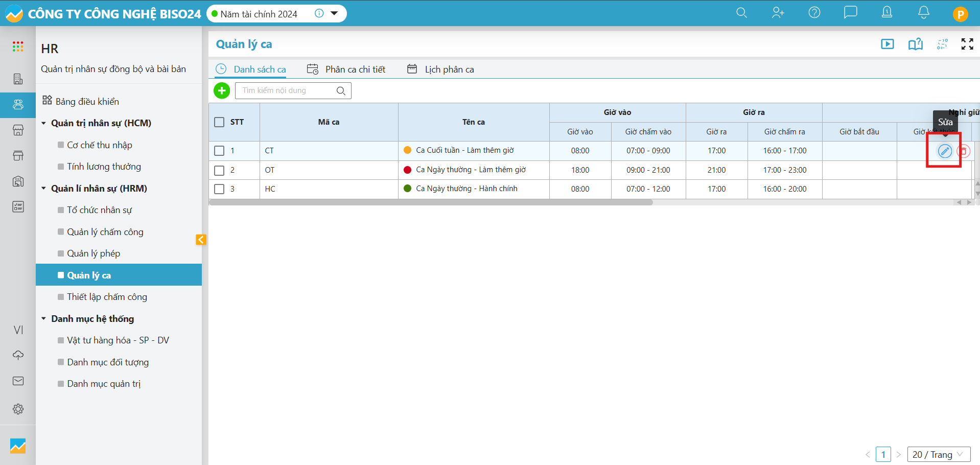Open the video tutorial play icon
The height and width of the screenshot is (465, 980).
[x=888, y=44]
